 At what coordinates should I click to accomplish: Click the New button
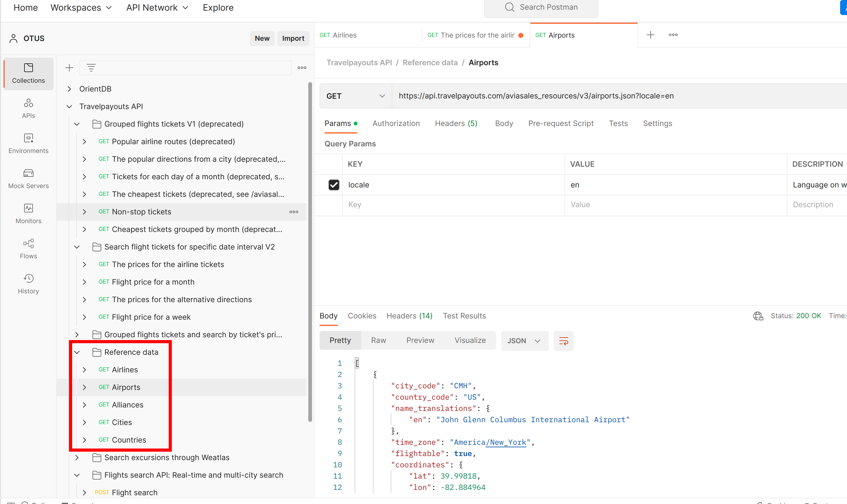click(262, 38)
